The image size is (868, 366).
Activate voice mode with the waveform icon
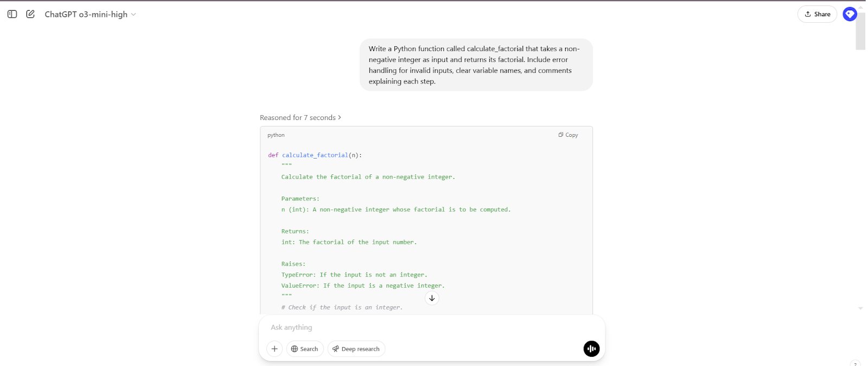click(591, 349)
